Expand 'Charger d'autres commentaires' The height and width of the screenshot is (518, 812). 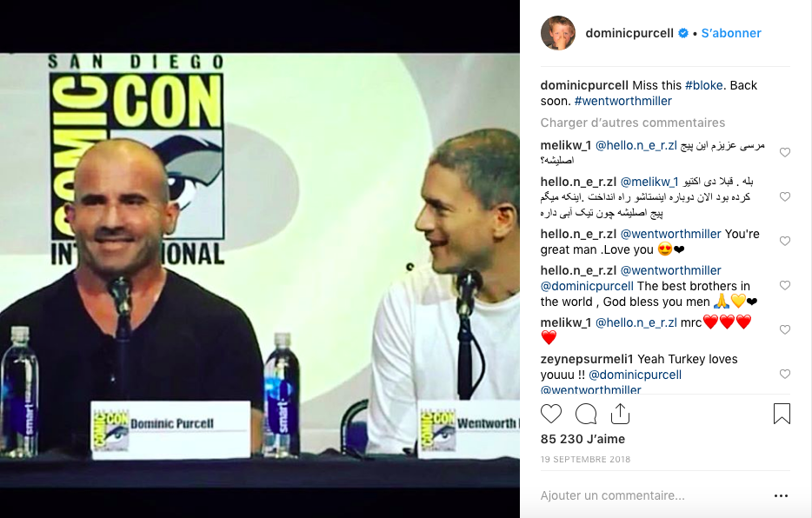(632, 123)
